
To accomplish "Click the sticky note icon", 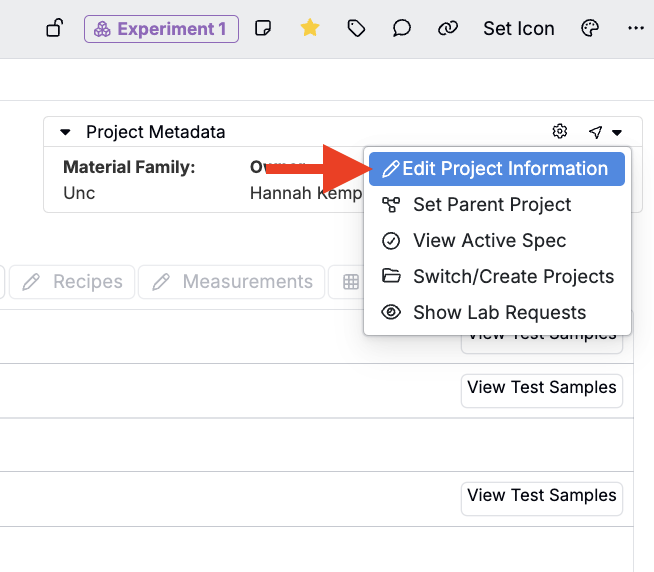I will coord(263,28).
